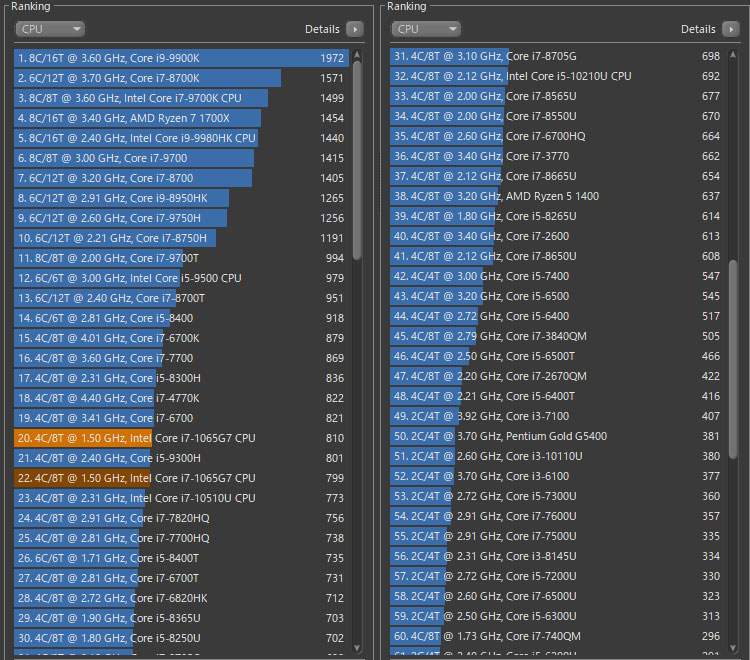750x660 pixels.
Task: Select the rank 22 Core i7-1065G7 entry scoring 799
Action: (180, 478)
